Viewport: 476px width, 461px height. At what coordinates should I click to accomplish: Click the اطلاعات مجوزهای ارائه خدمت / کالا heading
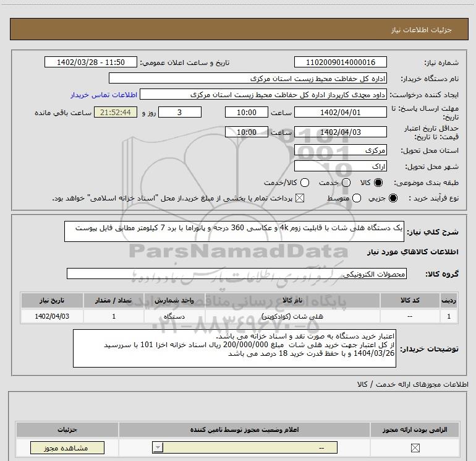tap(412, 384)
